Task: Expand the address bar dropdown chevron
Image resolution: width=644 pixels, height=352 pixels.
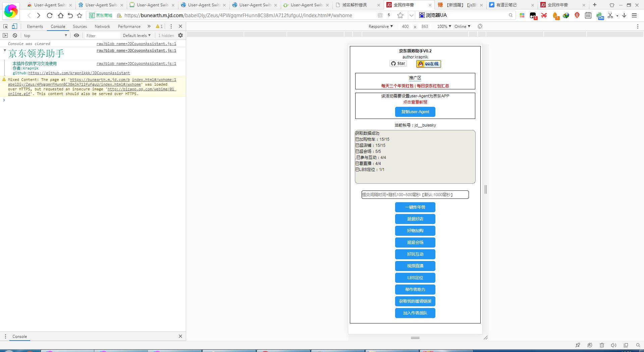Action: [x=411, y=15]
